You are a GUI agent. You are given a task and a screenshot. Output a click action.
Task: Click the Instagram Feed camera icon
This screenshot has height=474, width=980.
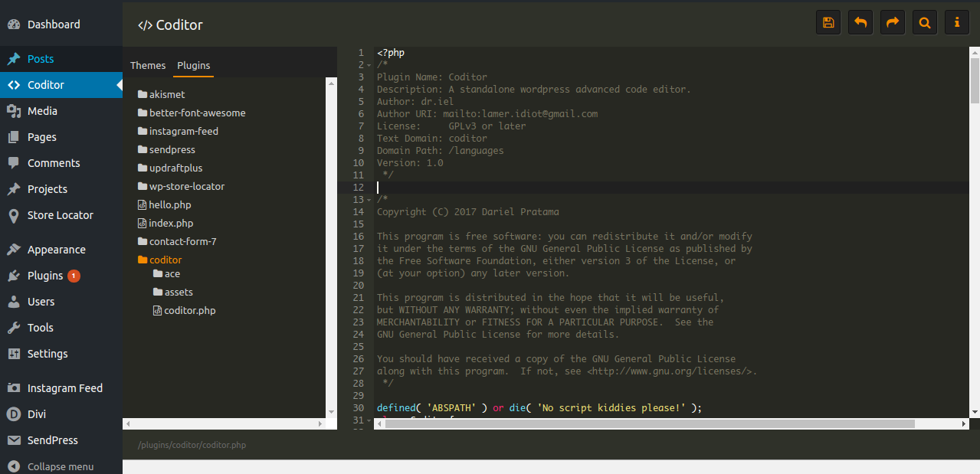point(14,388)
